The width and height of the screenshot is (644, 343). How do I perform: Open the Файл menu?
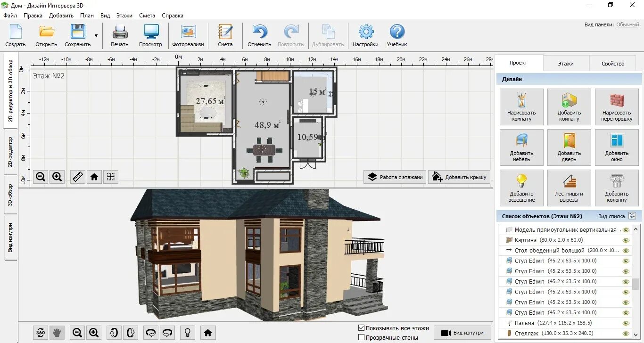coord(10,16)
